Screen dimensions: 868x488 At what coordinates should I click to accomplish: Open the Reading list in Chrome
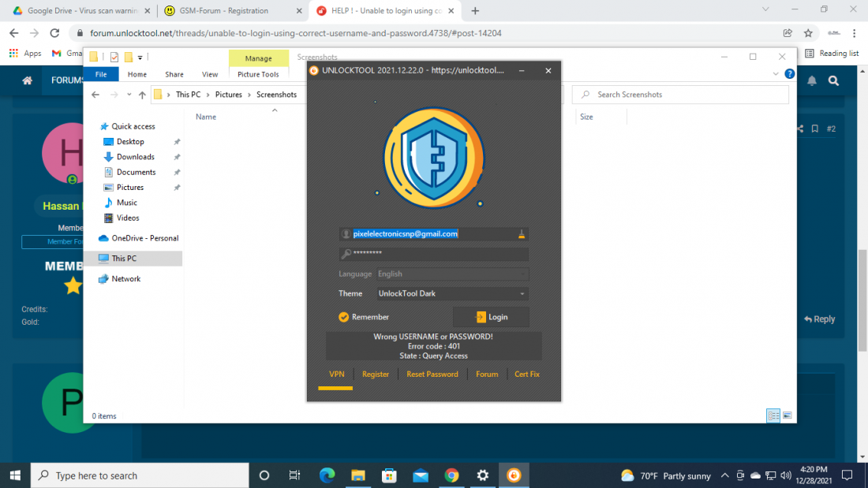[832, 53]
